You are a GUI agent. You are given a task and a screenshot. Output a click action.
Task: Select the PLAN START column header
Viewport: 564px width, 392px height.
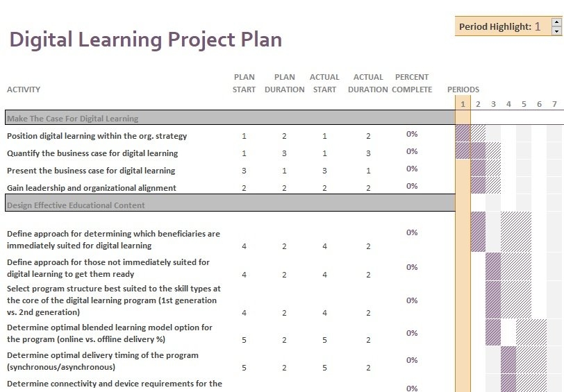244,83
